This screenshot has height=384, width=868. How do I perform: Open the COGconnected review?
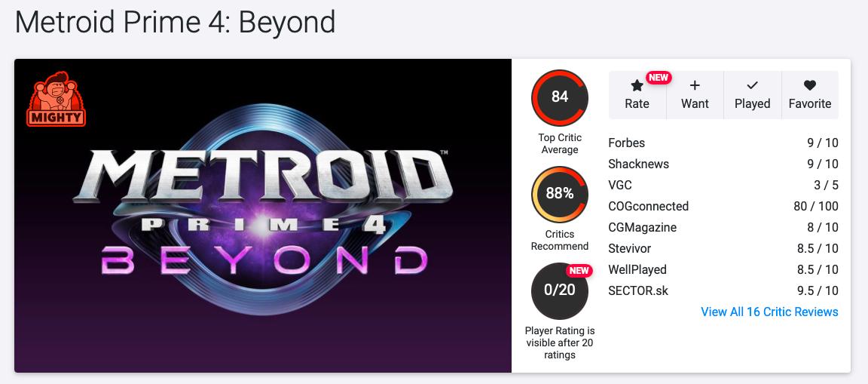coord(648,206)
